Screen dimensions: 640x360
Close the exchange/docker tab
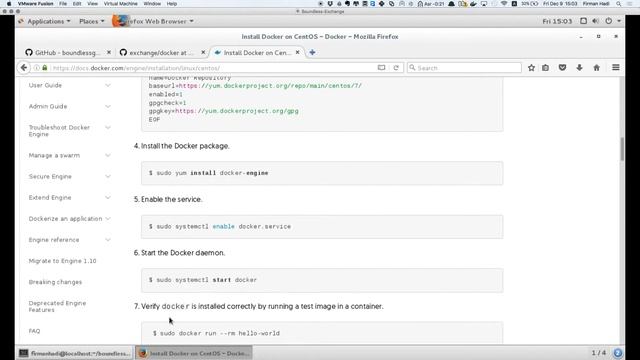[203, 52]
